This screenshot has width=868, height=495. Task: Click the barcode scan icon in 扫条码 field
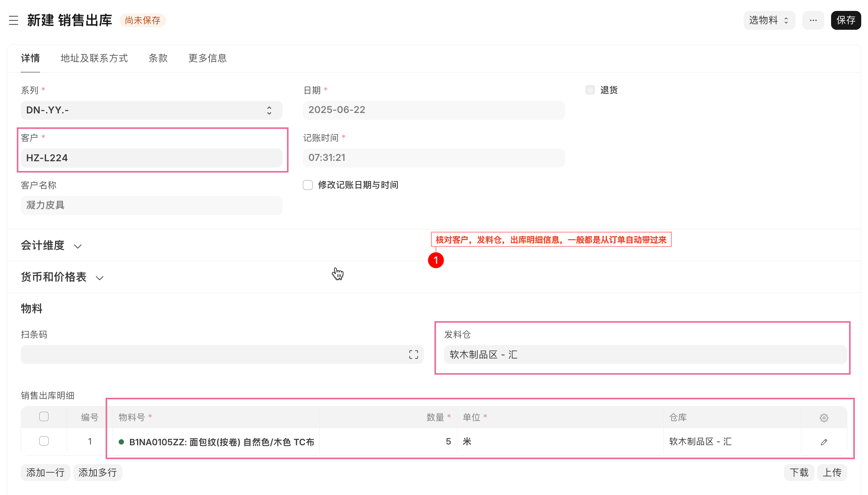(413, 354)
